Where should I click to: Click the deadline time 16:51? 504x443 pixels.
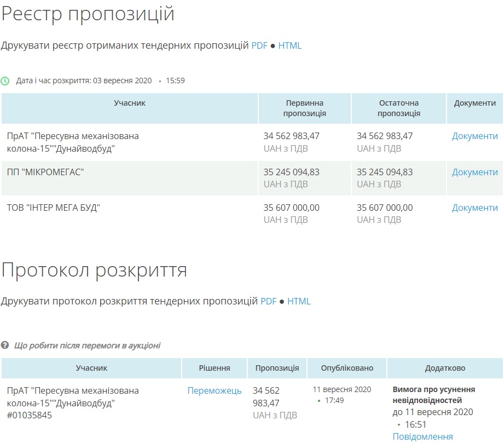coord(415,425)
